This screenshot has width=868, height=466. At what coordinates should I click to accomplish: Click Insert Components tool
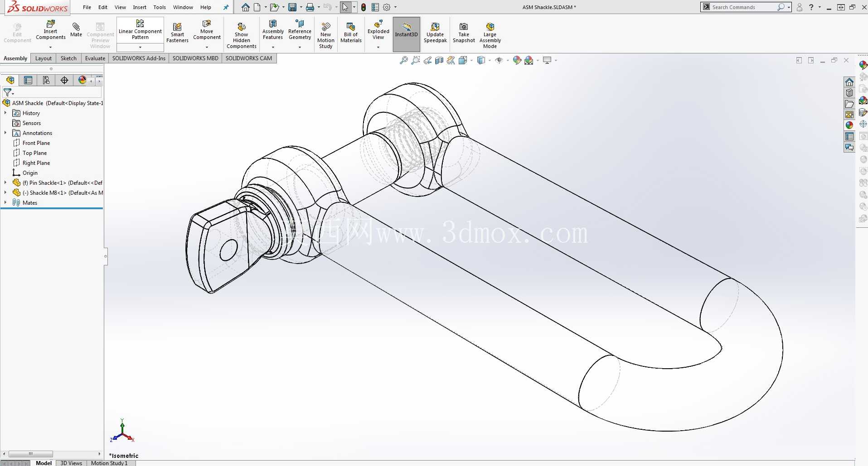coord(50,30)
